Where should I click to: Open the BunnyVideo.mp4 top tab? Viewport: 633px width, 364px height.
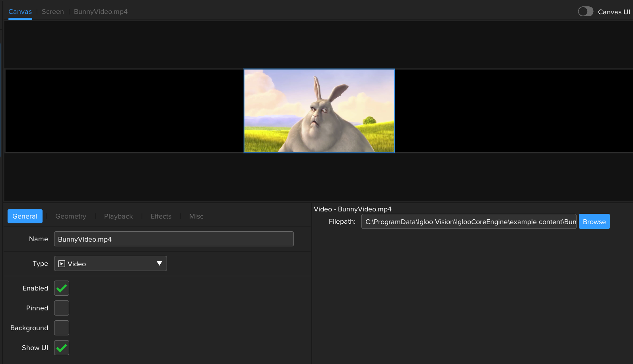tap(101, 12)
